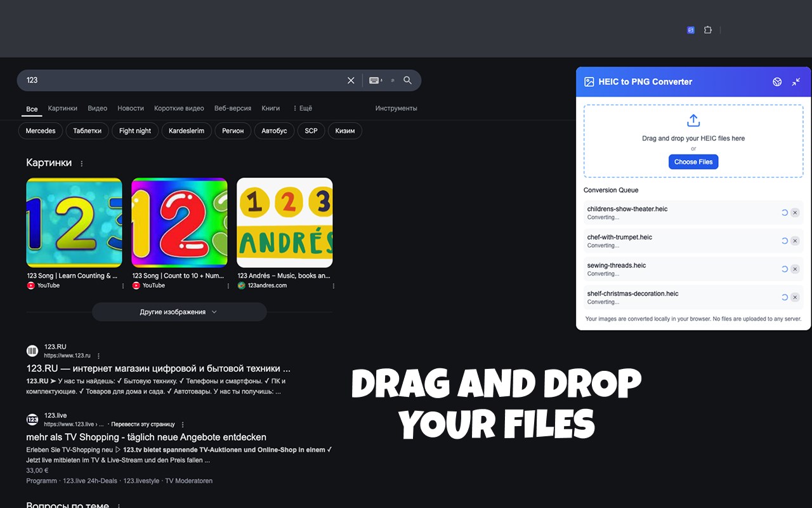Screen dimensions: 812x508
Task: Clear the search box with the X icon
Action: [x=351, y=81]
